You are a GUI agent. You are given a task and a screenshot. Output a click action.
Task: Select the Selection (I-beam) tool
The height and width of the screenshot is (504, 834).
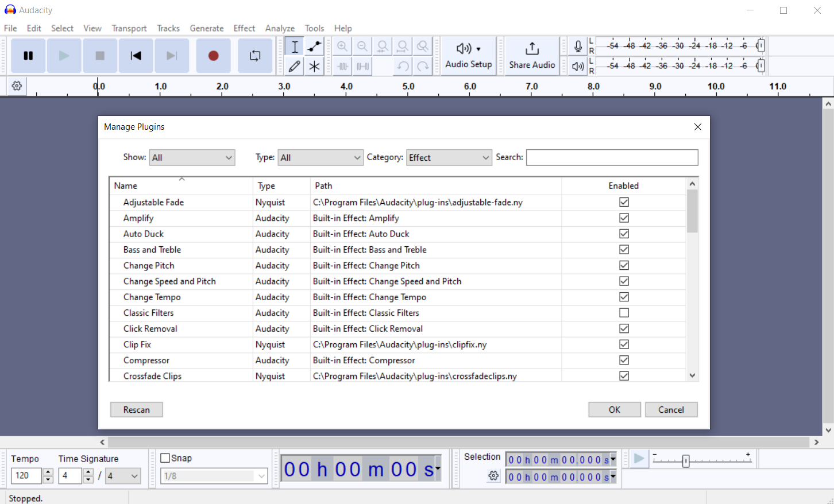point(295,46)
